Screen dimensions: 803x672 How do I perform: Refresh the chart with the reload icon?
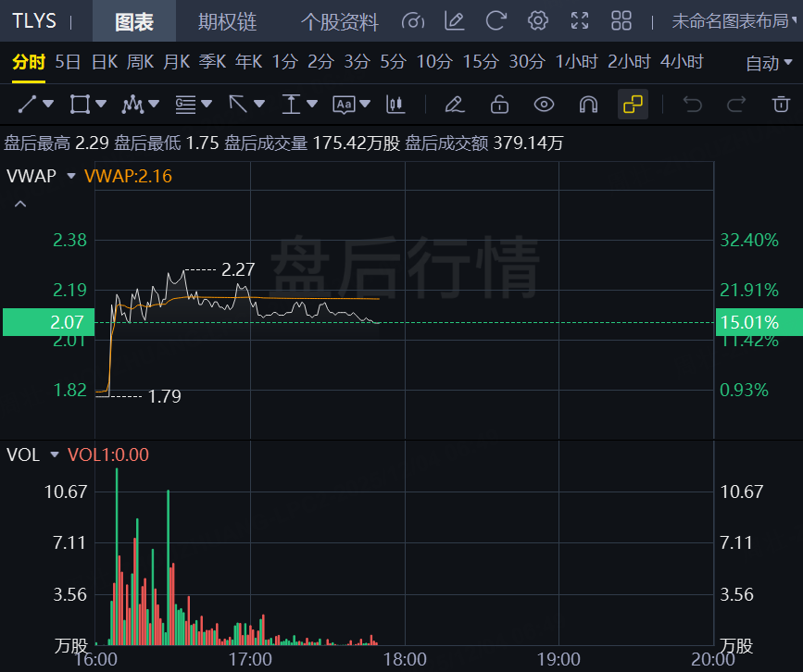[x=496, y=21]
